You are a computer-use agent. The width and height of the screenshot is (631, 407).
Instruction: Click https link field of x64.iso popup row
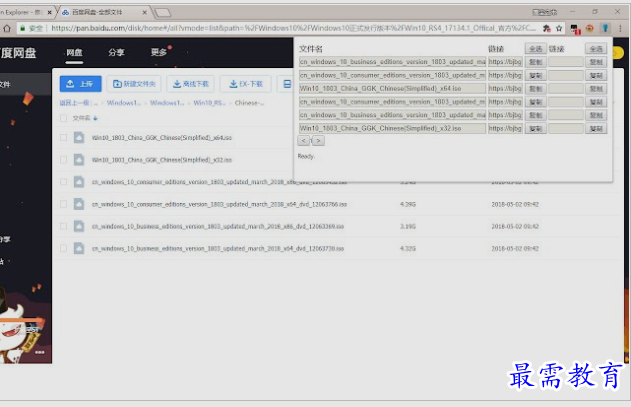click(x=505, y=89)
